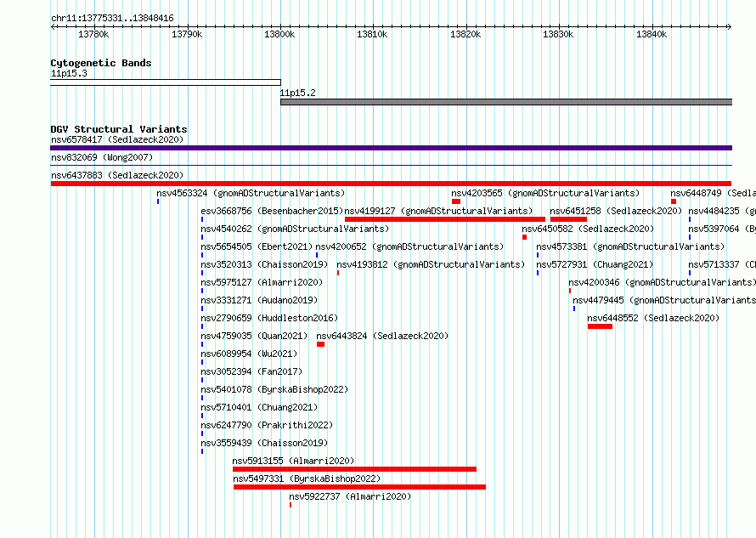Click nsv4479445 gnomAD variant label

click(x=664, y=300)
